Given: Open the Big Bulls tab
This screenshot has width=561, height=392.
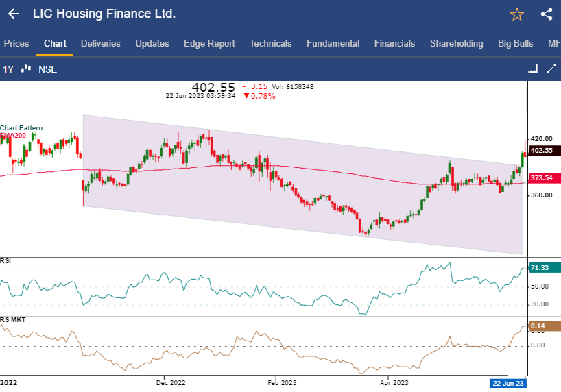Looking at the screenshot, I should [x=516, y=44].
